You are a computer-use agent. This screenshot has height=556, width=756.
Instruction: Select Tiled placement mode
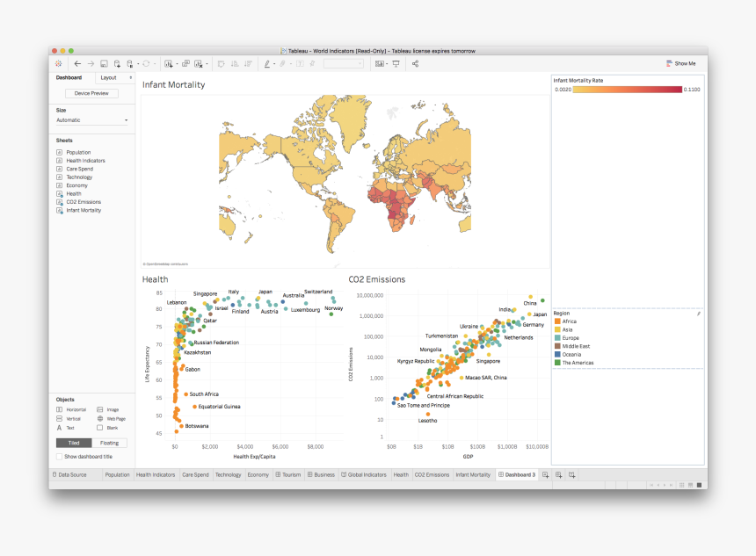pyautogui.click(x=74, y=444)
